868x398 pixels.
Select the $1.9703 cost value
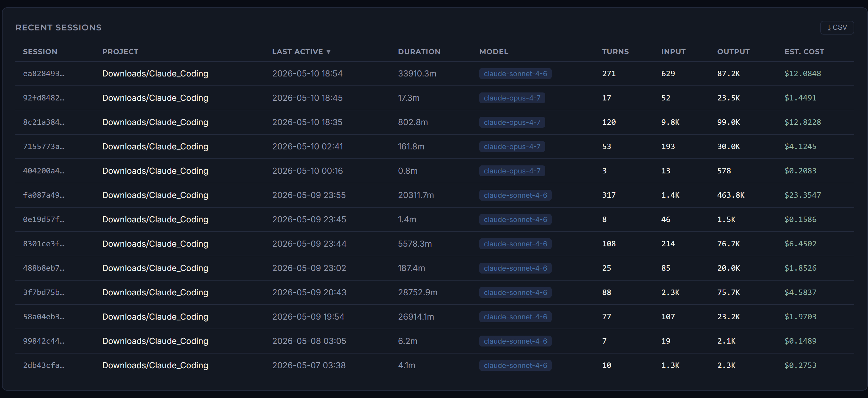pyautogui.click(x=800, y=316)
